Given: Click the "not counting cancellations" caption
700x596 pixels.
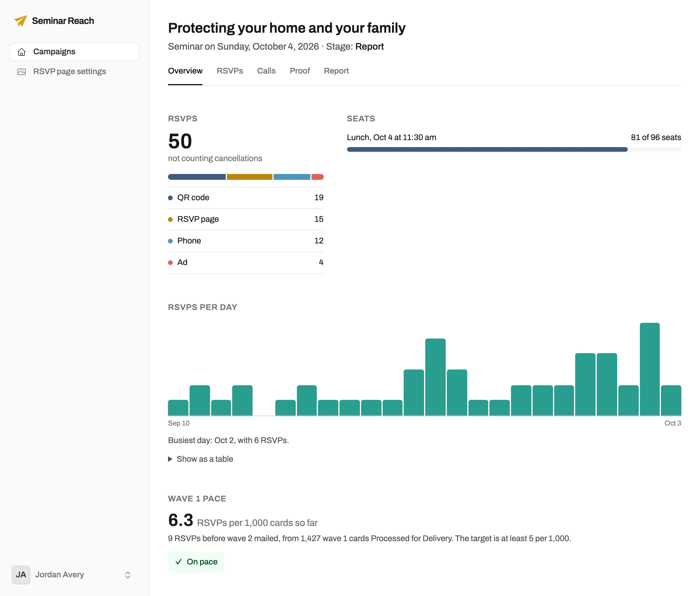Looking at the screenshot, I should pyautogui.click(x=215, y=158).
